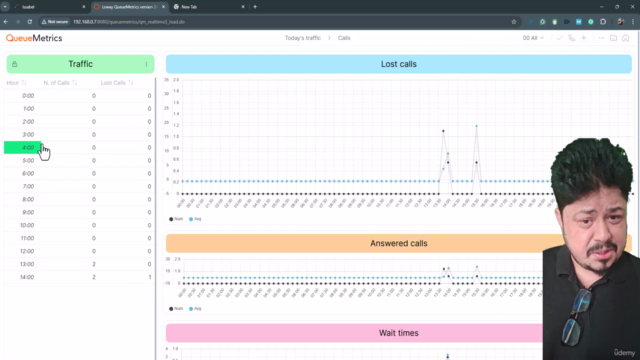The width and height of the screenshot is (640, 360).
Task: Open the browser profile avatar
Action: point(621,22)
